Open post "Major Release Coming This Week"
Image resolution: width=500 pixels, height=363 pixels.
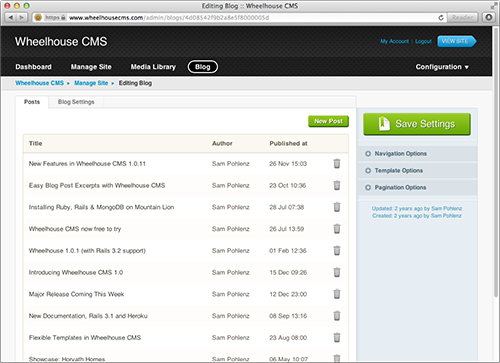click(x=76, y=294)
